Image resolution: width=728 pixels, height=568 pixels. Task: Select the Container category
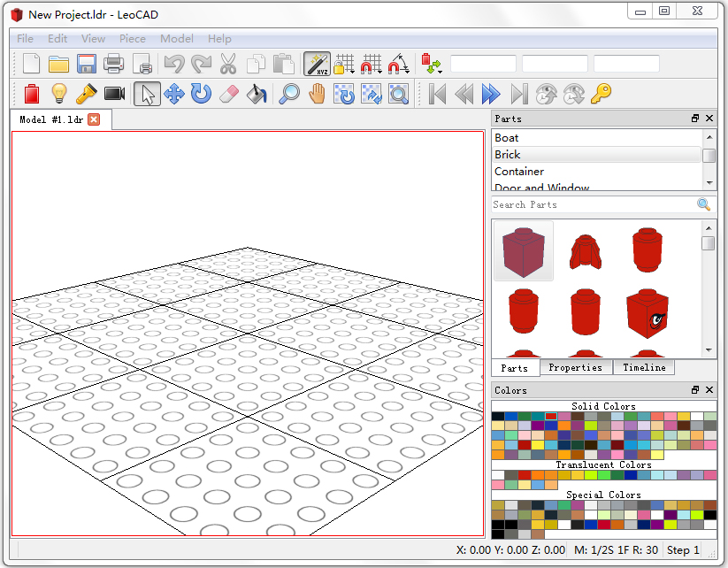(x=596, y=172)
